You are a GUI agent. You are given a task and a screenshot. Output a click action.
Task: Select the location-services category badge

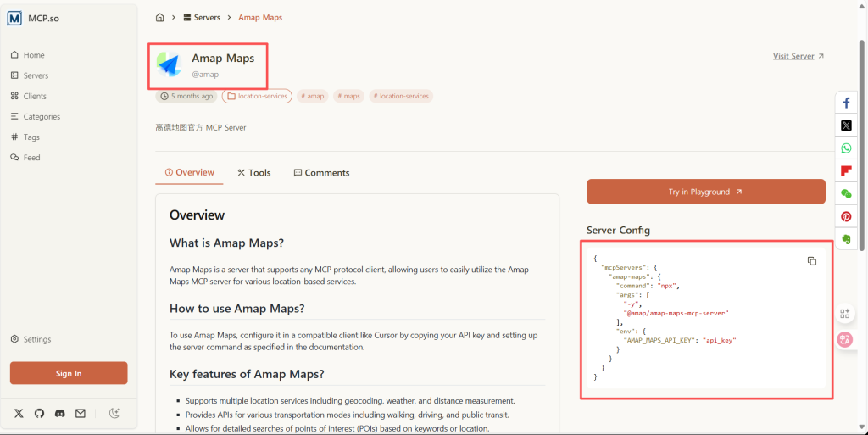257,96
